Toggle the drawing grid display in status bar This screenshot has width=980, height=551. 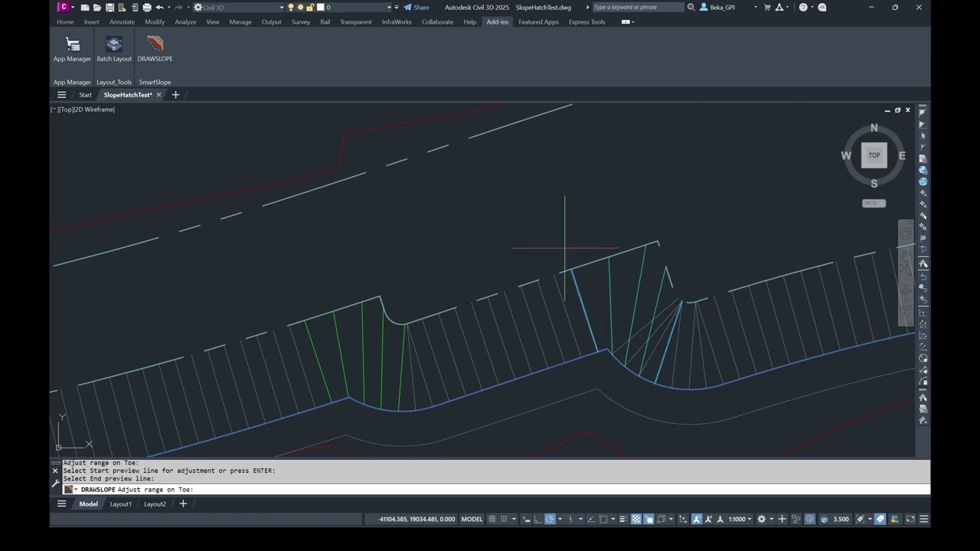492,519
